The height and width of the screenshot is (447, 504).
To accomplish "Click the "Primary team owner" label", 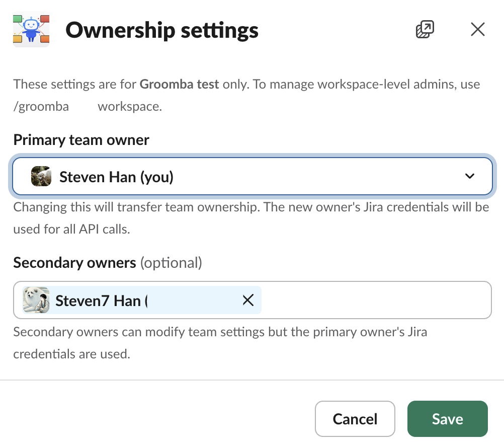I will click(x=81, y=139).
